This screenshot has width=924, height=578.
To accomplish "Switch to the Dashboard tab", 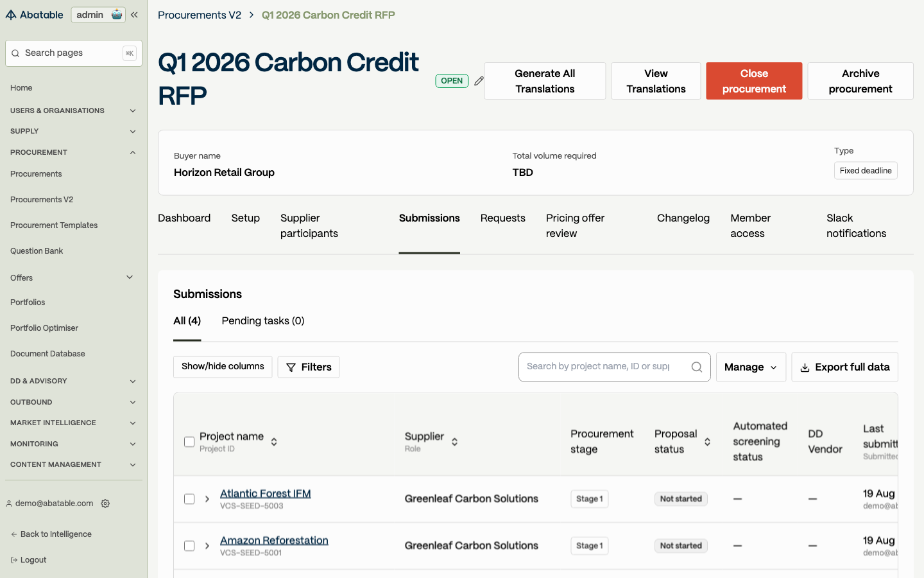I will (x=184, y=218).
